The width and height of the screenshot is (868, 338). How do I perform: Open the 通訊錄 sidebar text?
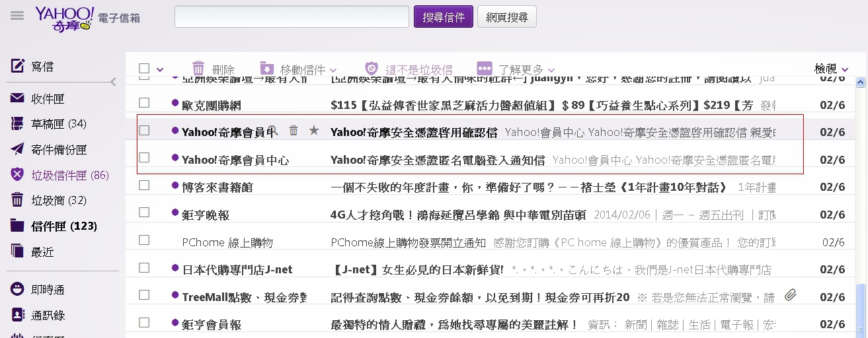48,316
